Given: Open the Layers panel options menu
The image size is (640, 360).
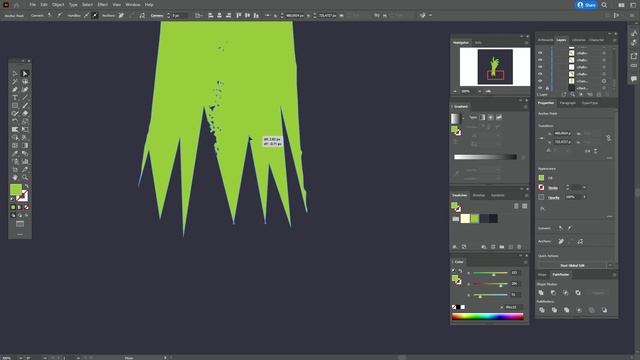Looking at the screenshot, I should 614,40.
